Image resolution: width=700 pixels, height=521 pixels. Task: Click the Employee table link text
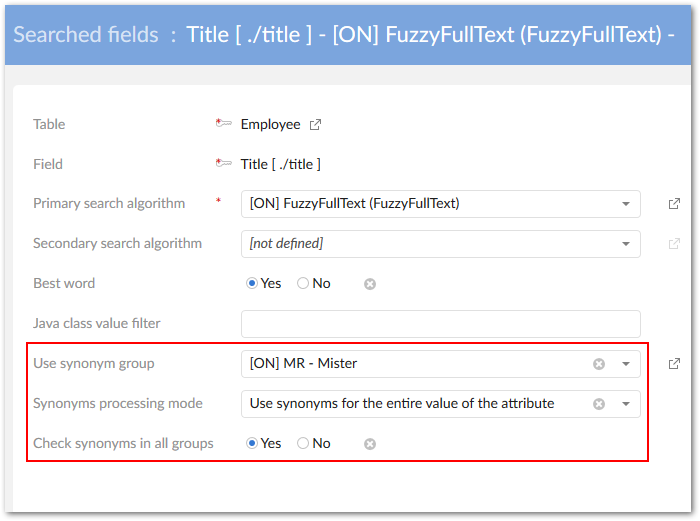(x=270, y=125)
